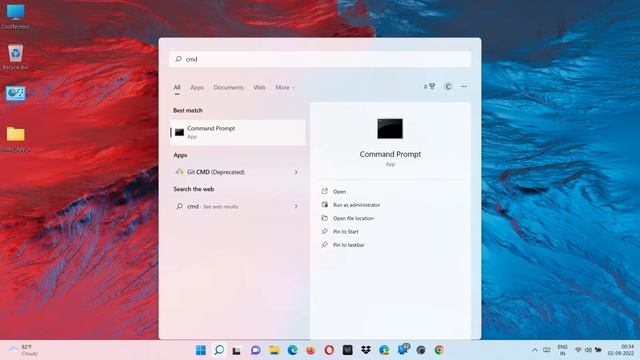This screenshot has height=360, width=640.
Task: Switch to the Documents search tab
Action: 229,87
